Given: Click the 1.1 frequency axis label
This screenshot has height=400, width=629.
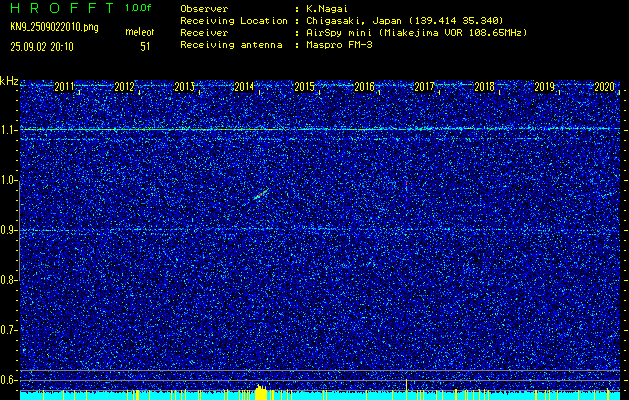Looking at the screenshot, I should (9, 130).
